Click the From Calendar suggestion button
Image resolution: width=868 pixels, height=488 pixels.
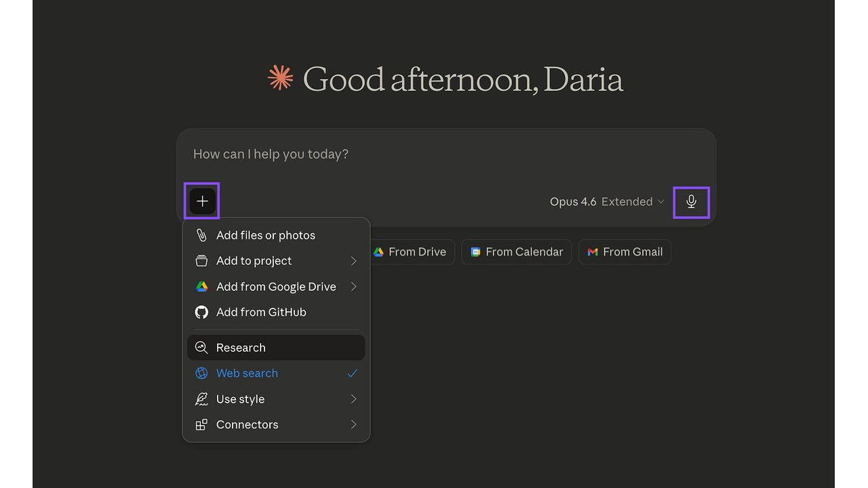point(517,252)
